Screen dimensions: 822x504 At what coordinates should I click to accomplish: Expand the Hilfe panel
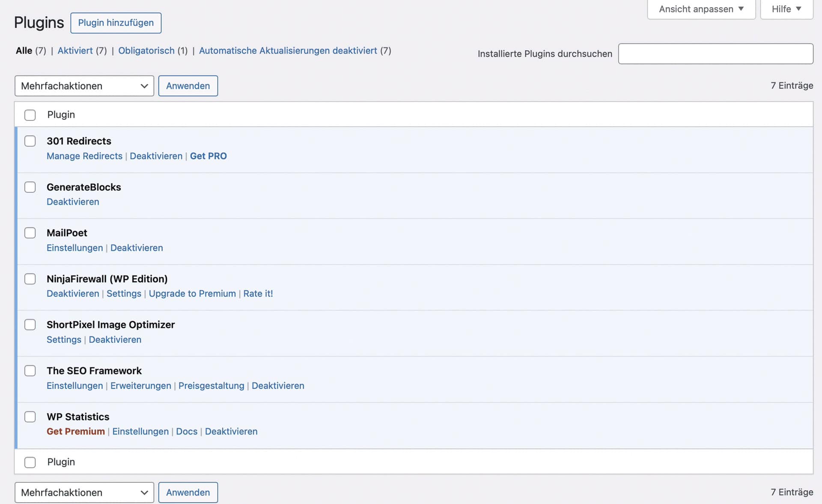coord(786,9)
